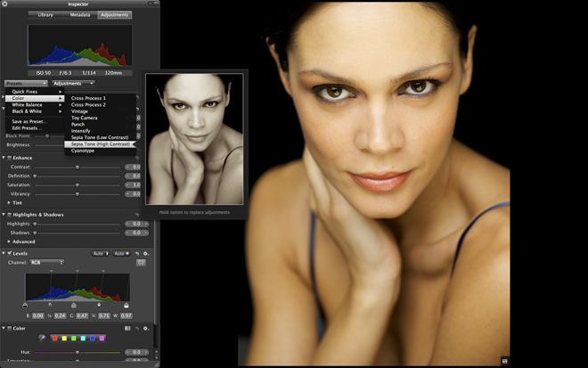The image size is (588, 368).
Task: Increase Hue value using right stepper arrow
Action: [x=146, y=352]
